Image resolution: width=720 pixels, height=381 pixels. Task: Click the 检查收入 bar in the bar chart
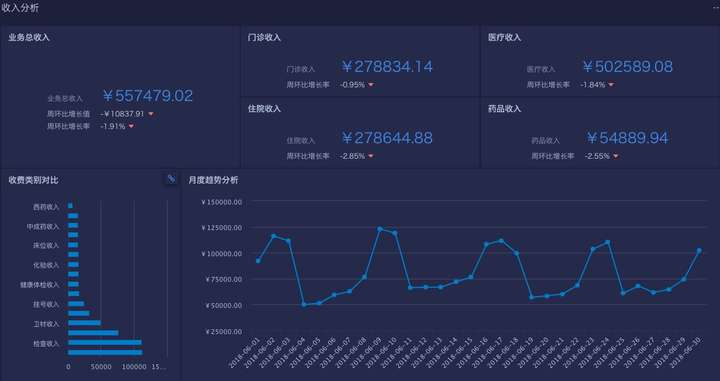[x=105, y=342]
